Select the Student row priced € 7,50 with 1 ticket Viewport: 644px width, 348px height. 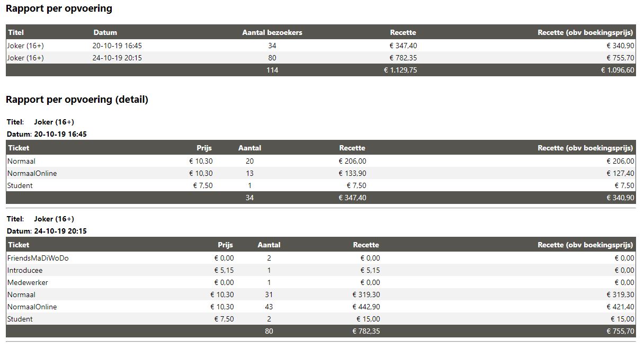tap(321, 185)
